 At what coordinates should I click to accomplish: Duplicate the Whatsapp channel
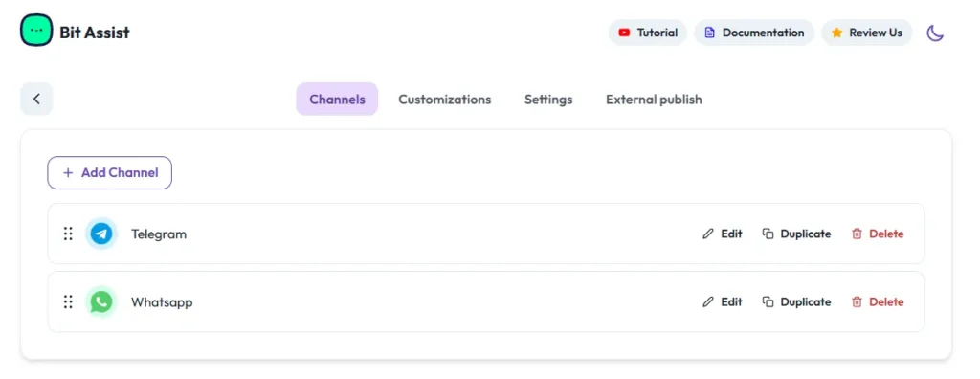796,302
